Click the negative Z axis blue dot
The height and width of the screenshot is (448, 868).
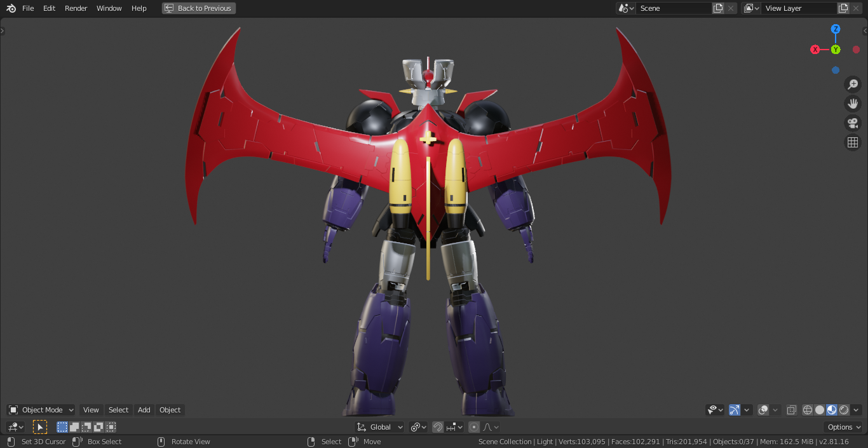pos(836,70)
